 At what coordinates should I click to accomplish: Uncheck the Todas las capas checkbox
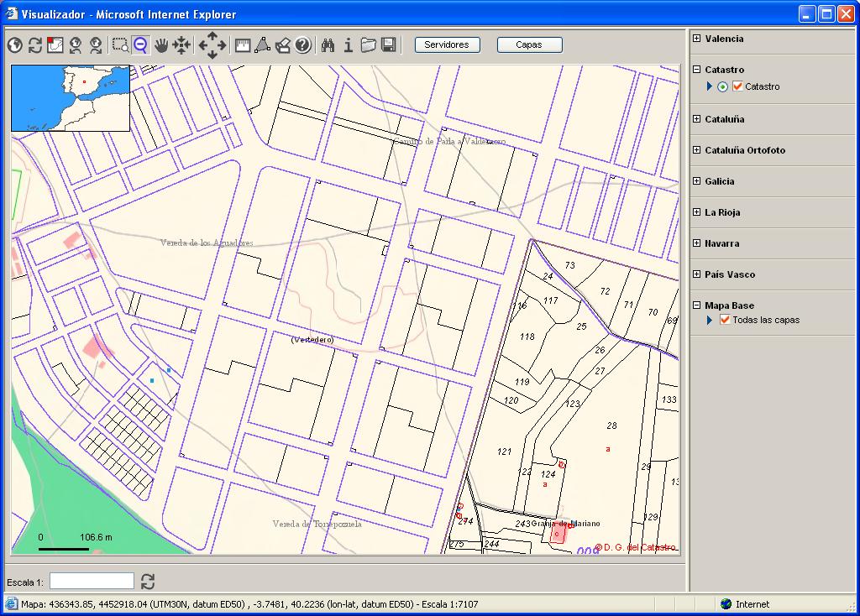tap(725, 320)
